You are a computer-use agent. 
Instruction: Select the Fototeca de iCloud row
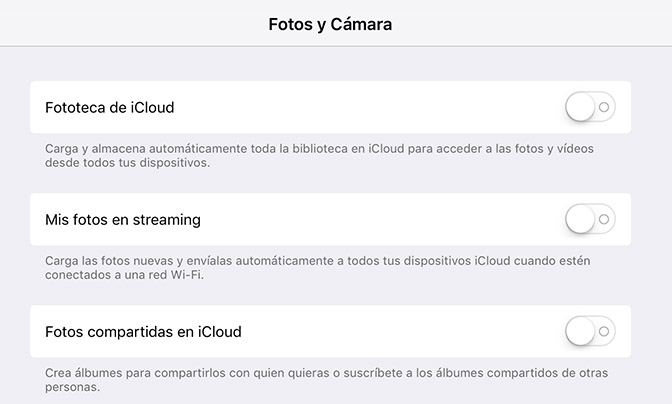[330, 107]
